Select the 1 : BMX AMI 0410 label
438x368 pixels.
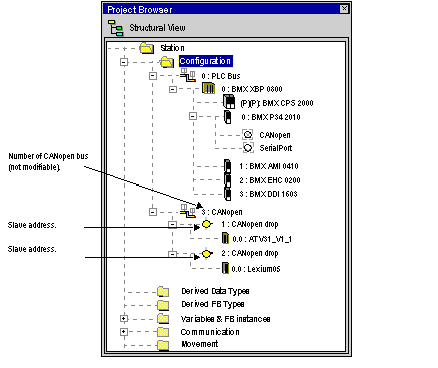269,166
